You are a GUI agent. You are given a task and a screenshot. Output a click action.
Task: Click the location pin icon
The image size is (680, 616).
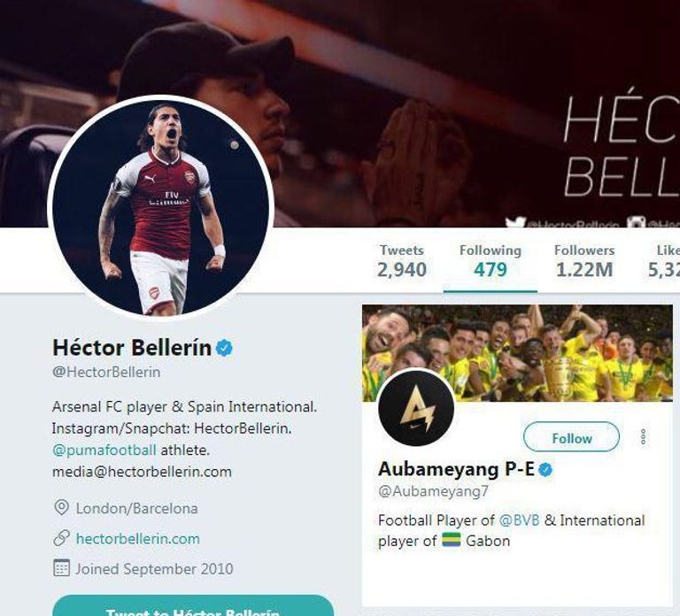point(61,508)
